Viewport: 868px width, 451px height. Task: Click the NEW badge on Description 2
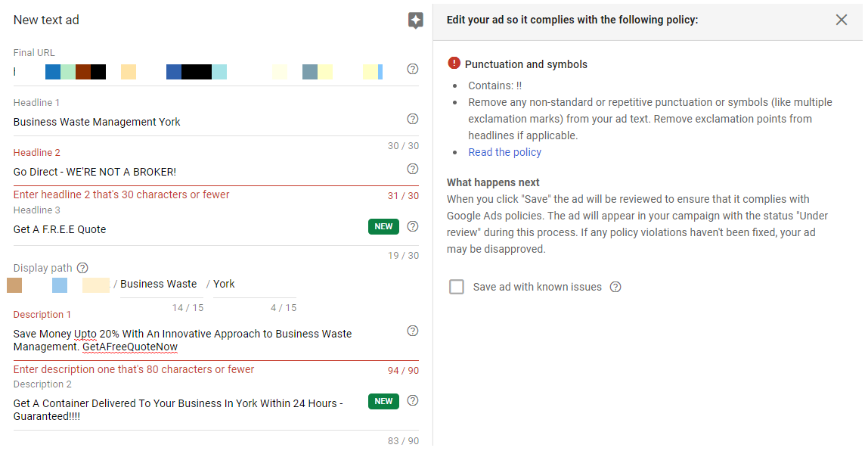pos(383,401)
